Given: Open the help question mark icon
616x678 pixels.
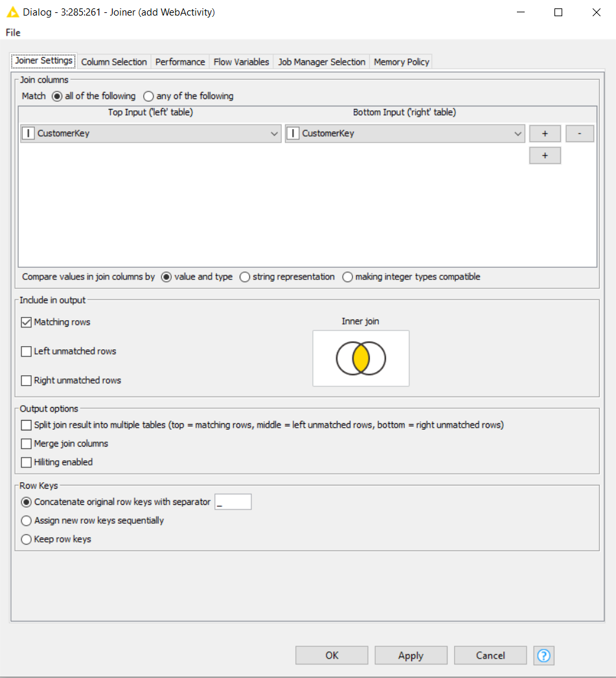Looking at the screenshot, I should (x=543, y=655).
